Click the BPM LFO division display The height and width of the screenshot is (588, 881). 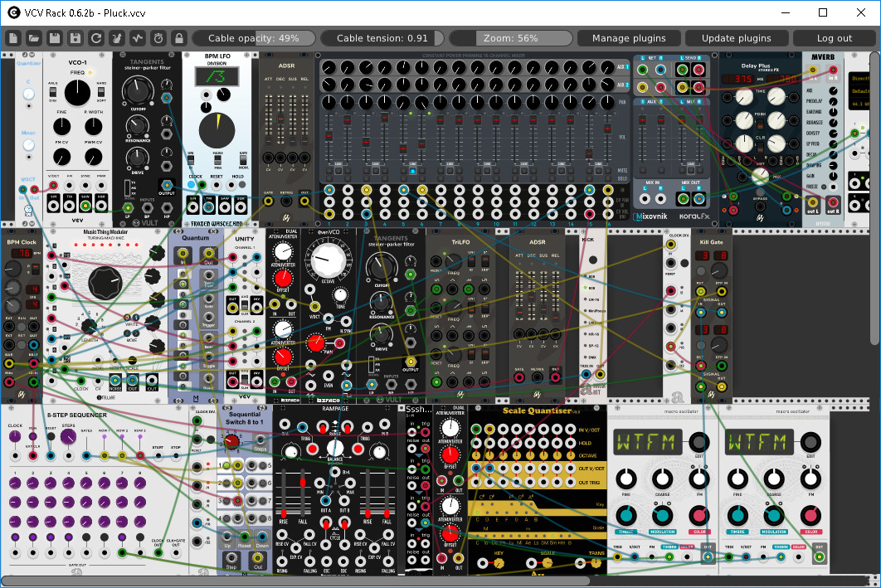[x=217, y=76]
